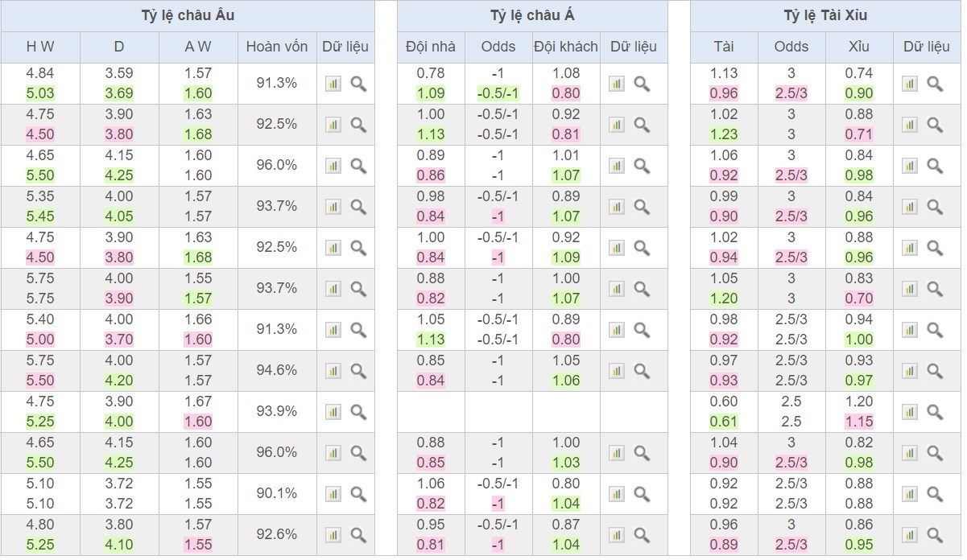This screenshot has width=967, height=560.
Task: Open chart icon in Tài Xỉu row with 0.60
Action: point(910,412)
